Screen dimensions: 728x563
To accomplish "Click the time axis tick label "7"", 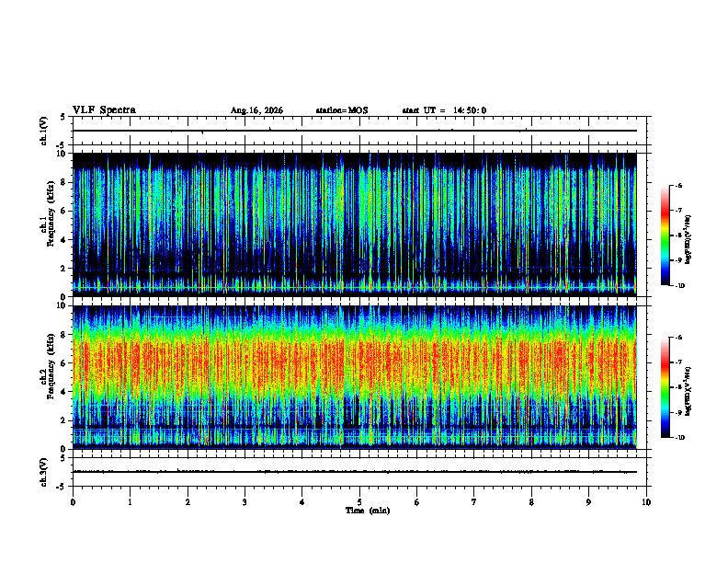I will (474, 502).
